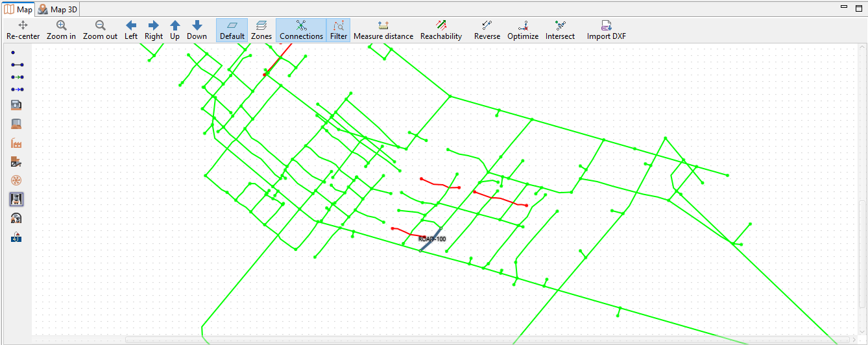This screenshot has height=345, width=868.
Task: Select the Map tab
Action: (x=18, y=9)
